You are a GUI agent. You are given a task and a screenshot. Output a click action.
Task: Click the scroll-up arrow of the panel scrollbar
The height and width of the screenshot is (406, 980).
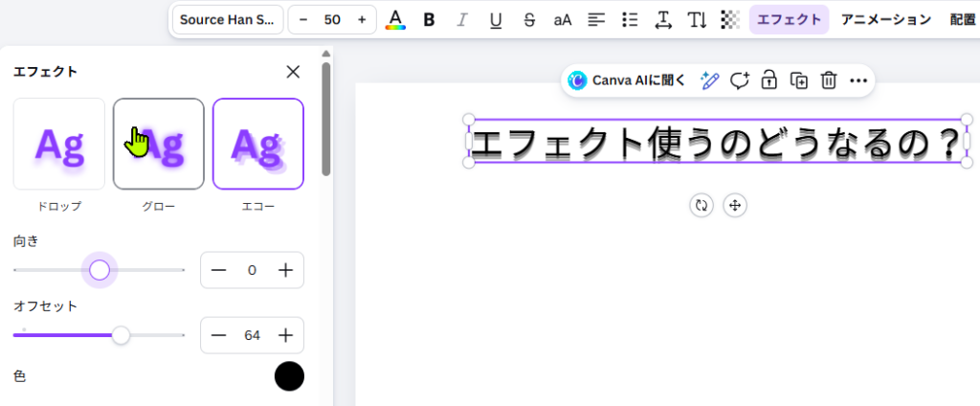coord(325,54)
